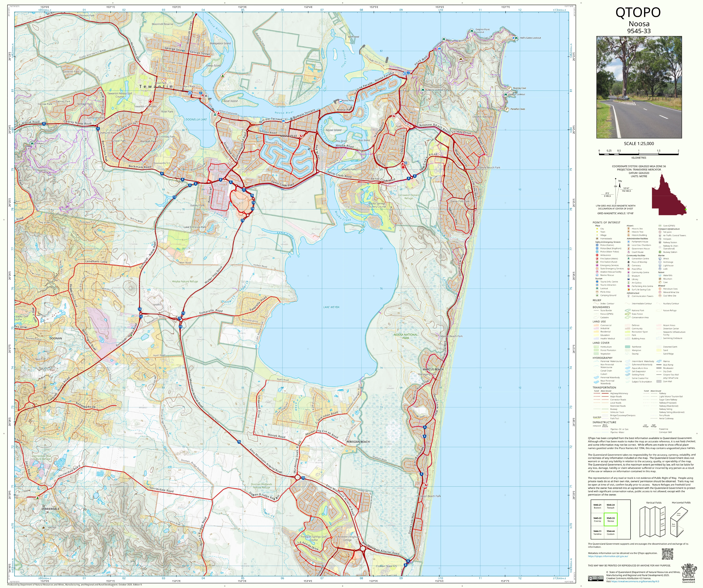Open the qtopo.information.qld.gov.au link
Image resolution: width=703 pixels, height=588 pixels.
(608, 556)
